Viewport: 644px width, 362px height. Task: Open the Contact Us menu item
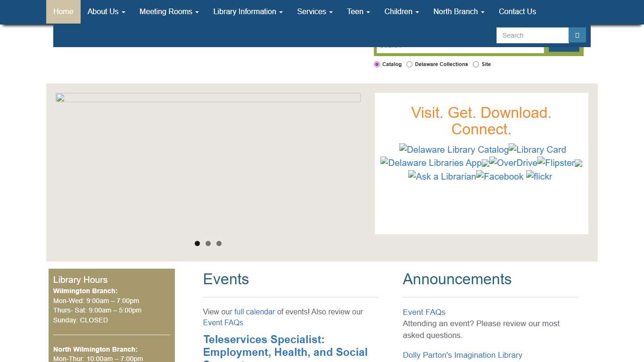(x=517, y=11)
